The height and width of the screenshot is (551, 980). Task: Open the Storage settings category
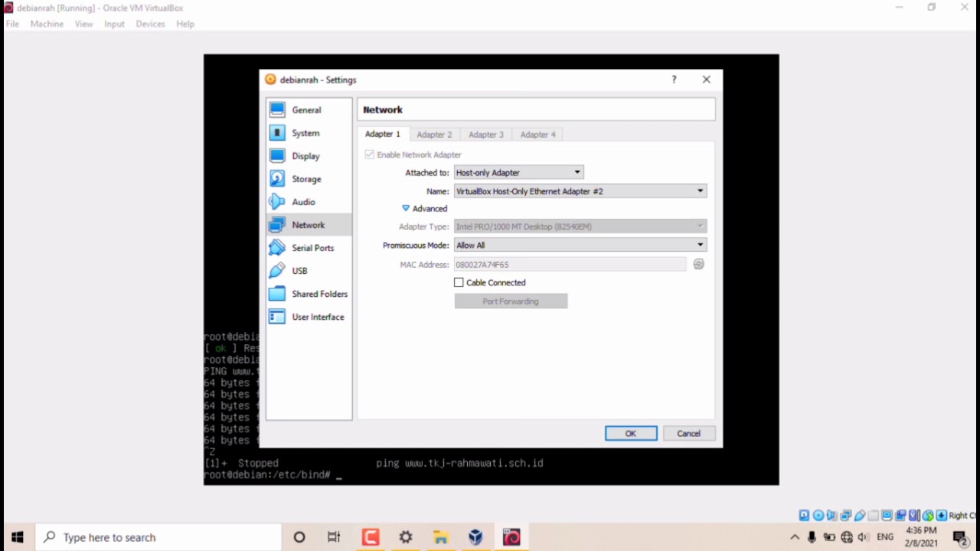pyautogui.click(x=309, y=179)
